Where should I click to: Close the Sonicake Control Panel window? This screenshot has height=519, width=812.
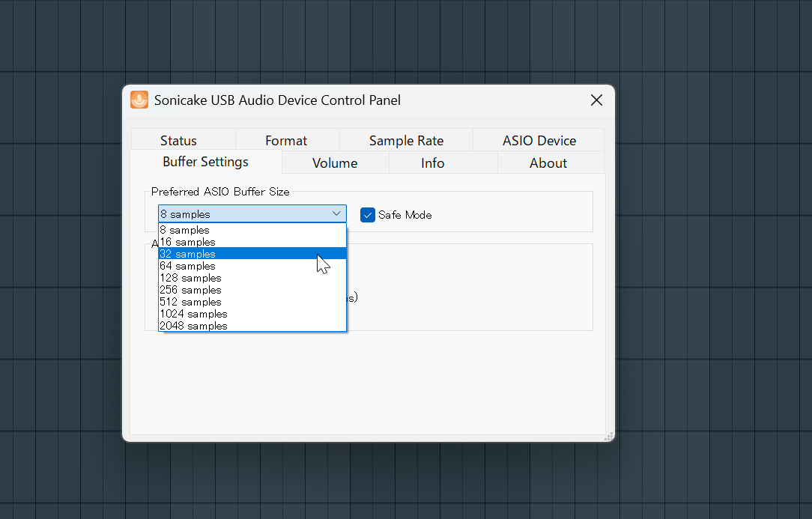[x=596, y=100]
